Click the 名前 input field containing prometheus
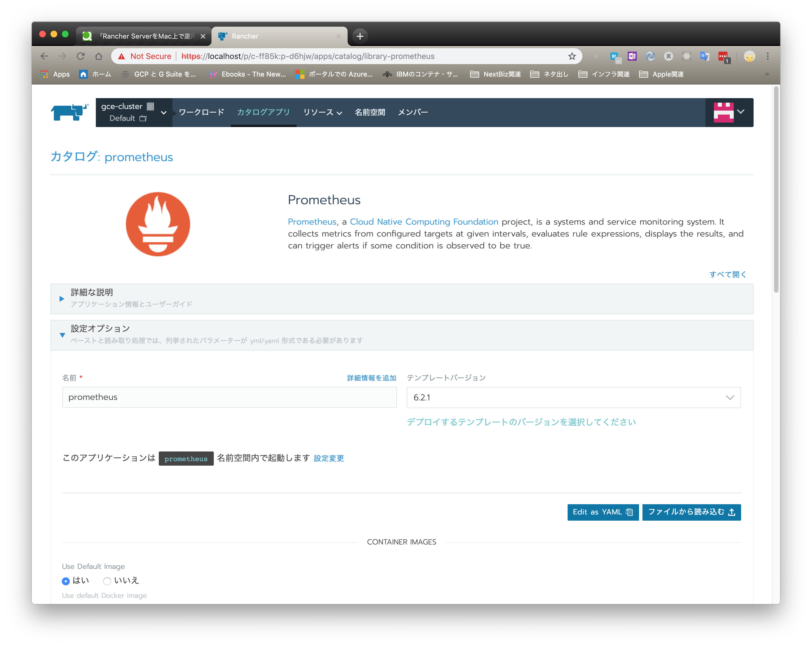 [229, 397]
